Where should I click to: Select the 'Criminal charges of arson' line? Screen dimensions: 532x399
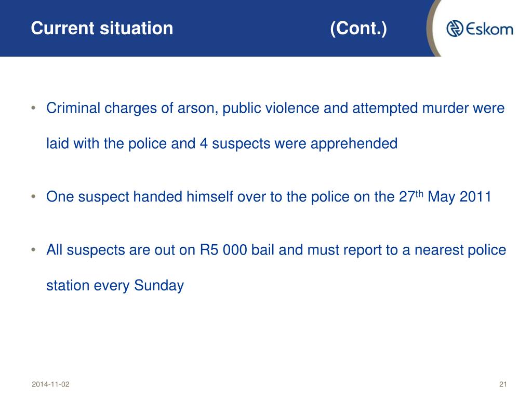click(x=275, y=109)
